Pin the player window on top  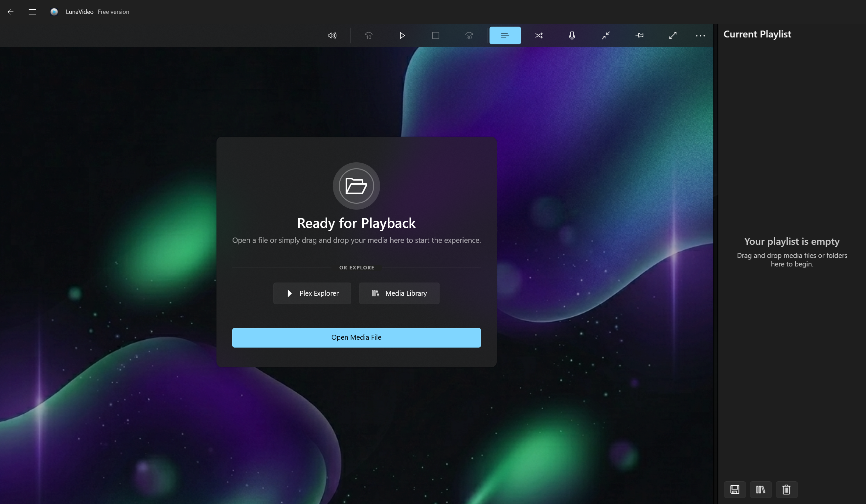[x=639, y=35]
